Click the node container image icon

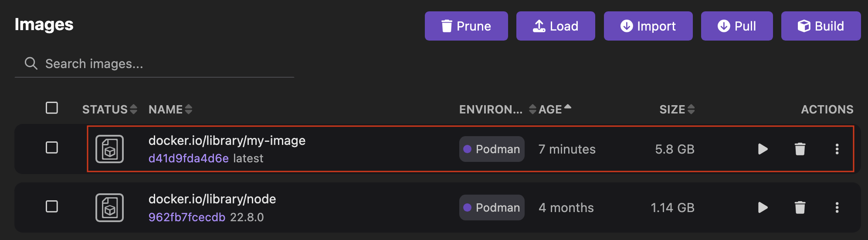pos(109,208)
